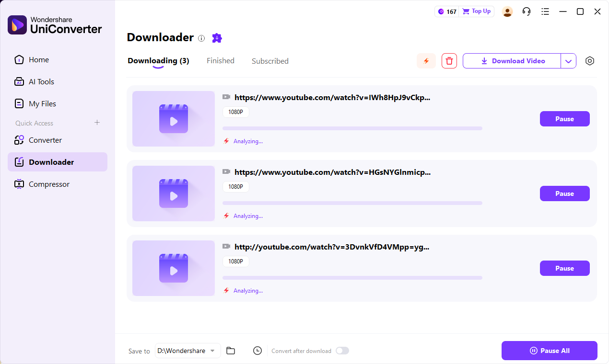The image size is (609, 364).
Task: Open the Home section
Action: click(x=58, y=60)
